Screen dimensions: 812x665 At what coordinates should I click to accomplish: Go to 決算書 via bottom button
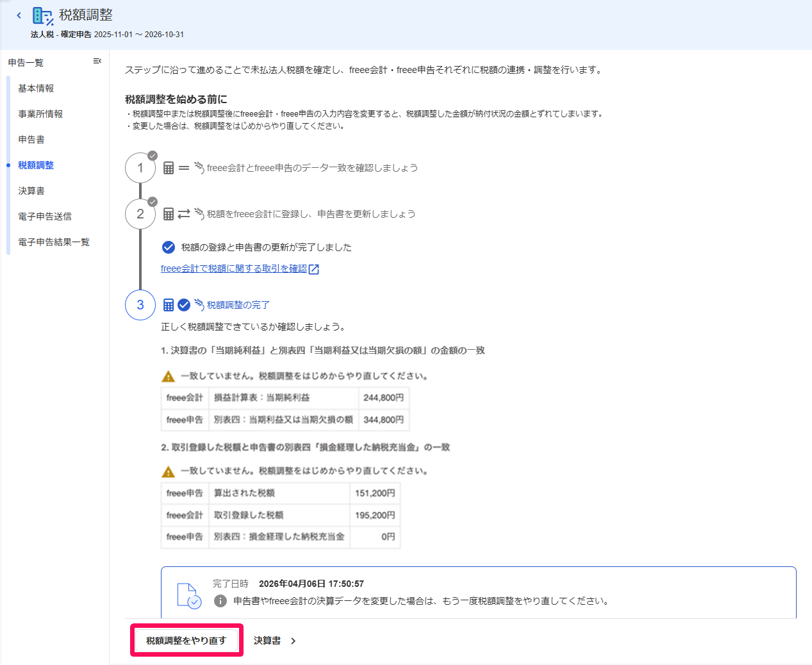point(267,641)
